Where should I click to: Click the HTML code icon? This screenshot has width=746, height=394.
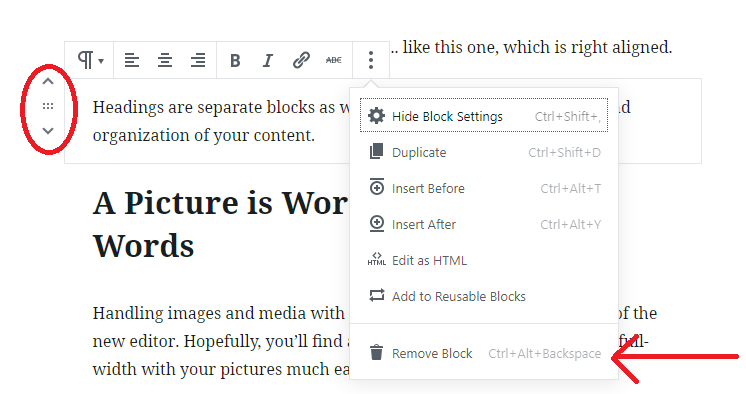click(x=376, y=259)
